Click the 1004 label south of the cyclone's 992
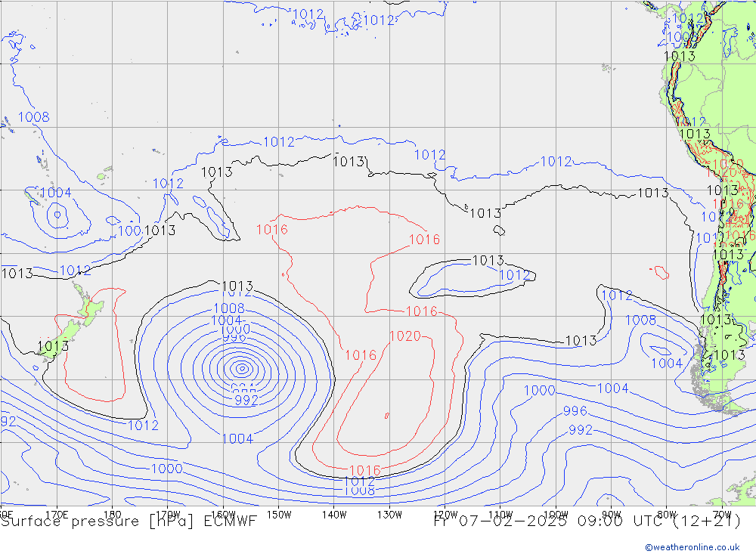This screenshot has height=554, width=756. 237,439
